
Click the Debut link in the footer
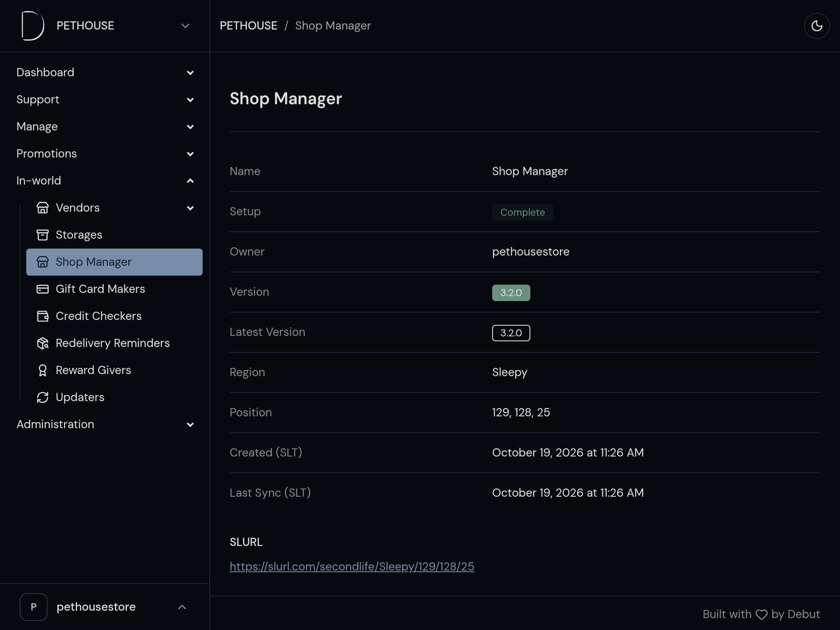click(804, 615)
